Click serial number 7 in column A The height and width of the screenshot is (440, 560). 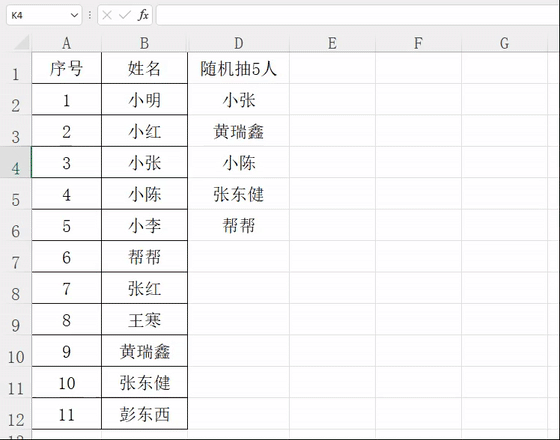tap(66, 288)
